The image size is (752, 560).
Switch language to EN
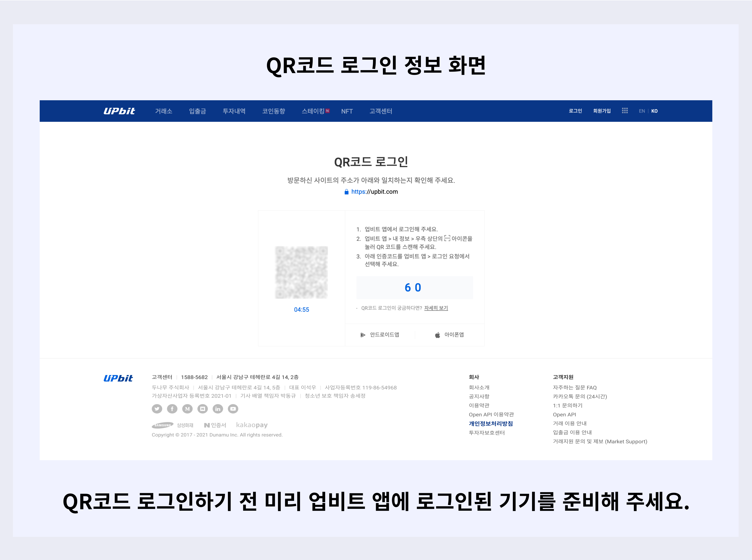tap(642, 111)
